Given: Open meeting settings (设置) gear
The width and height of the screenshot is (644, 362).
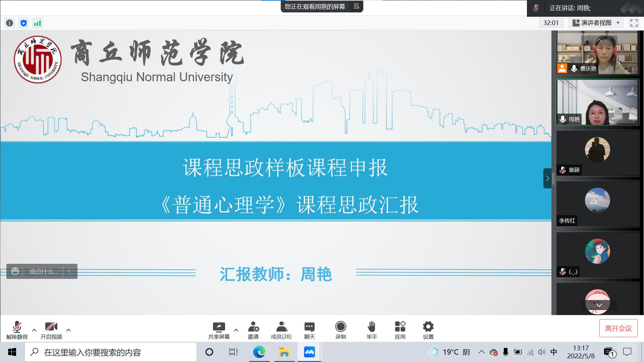Looking at the screenshot, I should [x=428, y=330].
